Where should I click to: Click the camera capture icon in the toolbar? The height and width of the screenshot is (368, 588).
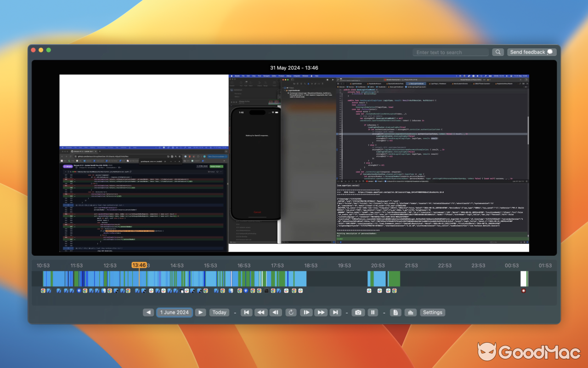pyautogui.click(x=358, y=312)
